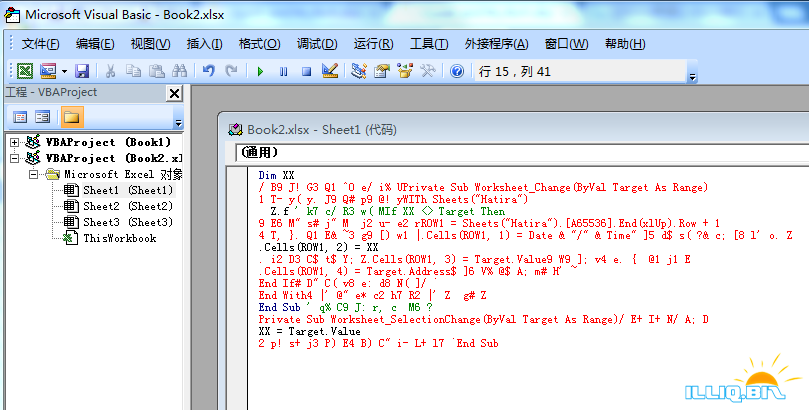The width and height of the screenshot is (809, 410).
Task: Close the 工程 - VBAProject panel
Action: pos(174,93)
